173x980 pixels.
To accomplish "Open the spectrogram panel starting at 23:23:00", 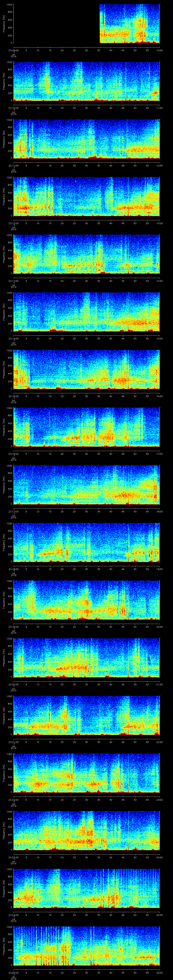I will point(87,831).
